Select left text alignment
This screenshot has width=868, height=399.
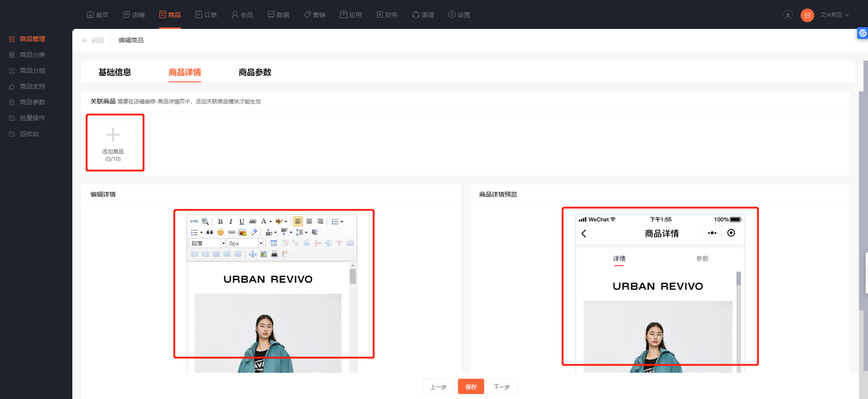(298, 221)
